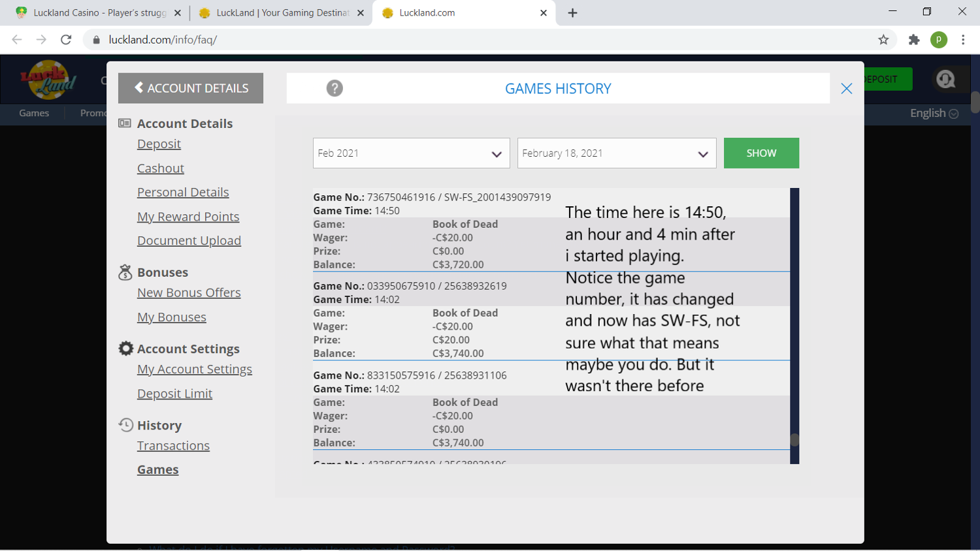This screenshot has height=551, width=980.
Task: Close the Games History dialog with X
Action: click(846, 89)
